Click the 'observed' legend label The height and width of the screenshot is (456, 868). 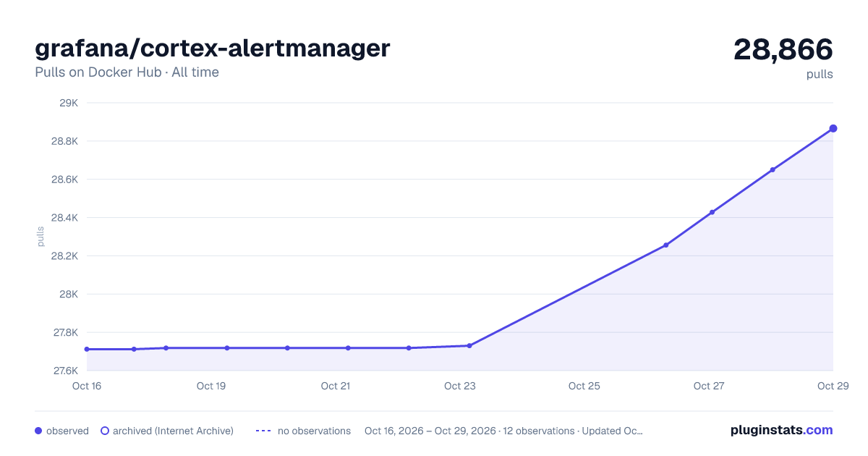tap(67, 431)
